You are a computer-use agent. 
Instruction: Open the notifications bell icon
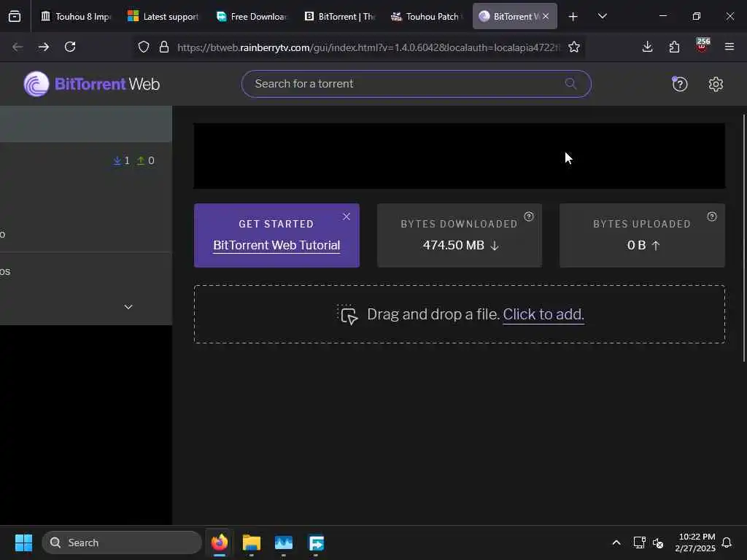tap(727, 542)
